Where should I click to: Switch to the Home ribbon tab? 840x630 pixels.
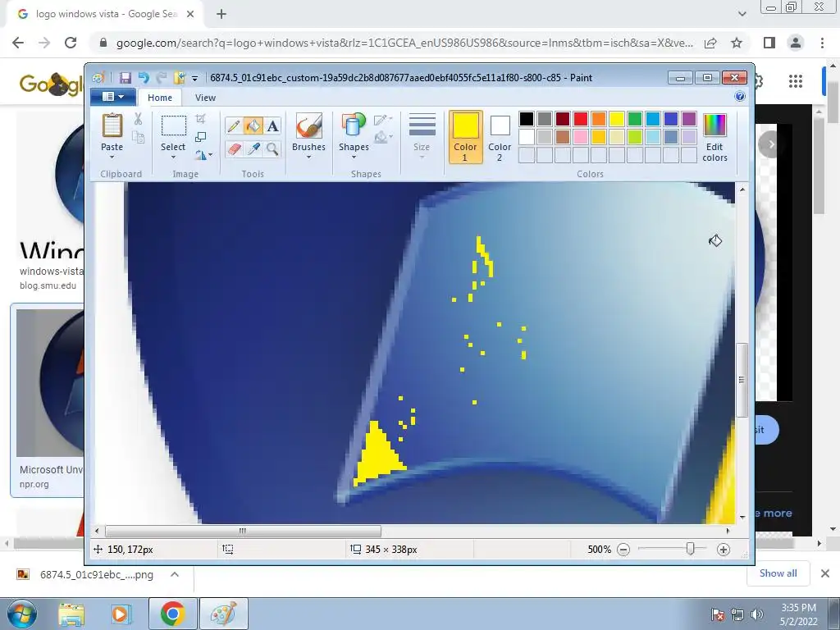(x=160, y=98)
